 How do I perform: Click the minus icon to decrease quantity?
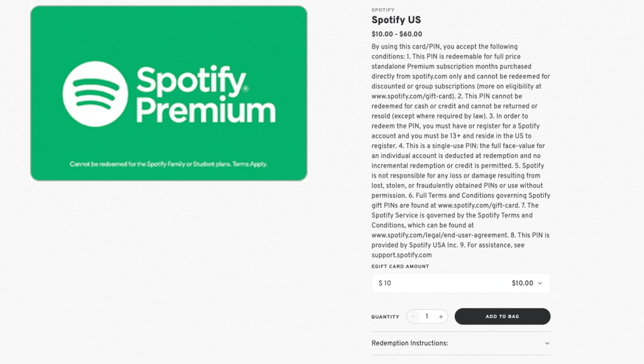click(x=413, y=316)
